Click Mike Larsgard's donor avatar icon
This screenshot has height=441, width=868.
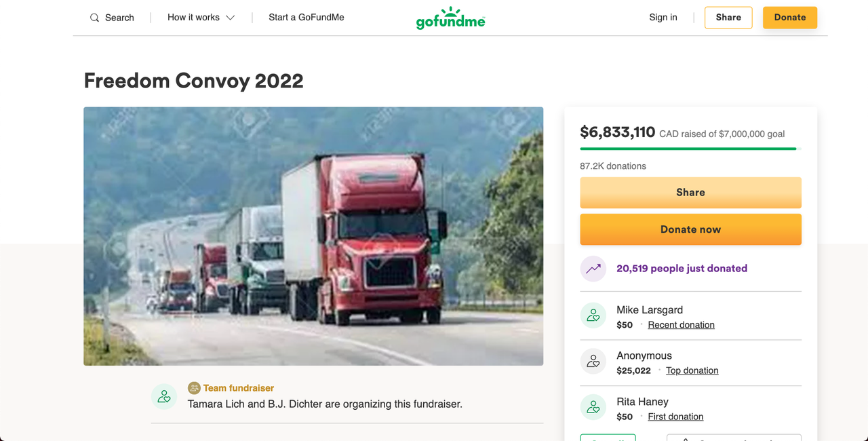pos(593,315)
